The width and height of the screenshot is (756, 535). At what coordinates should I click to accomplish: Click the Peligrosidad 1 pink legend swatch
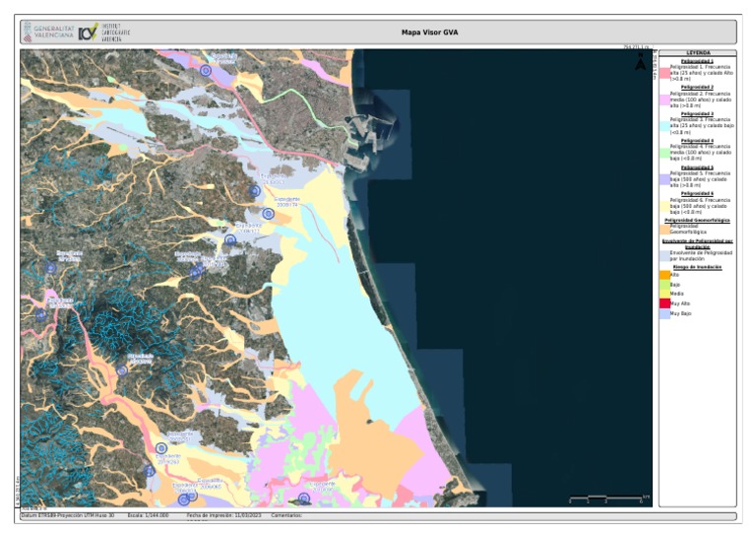[664, 71]
